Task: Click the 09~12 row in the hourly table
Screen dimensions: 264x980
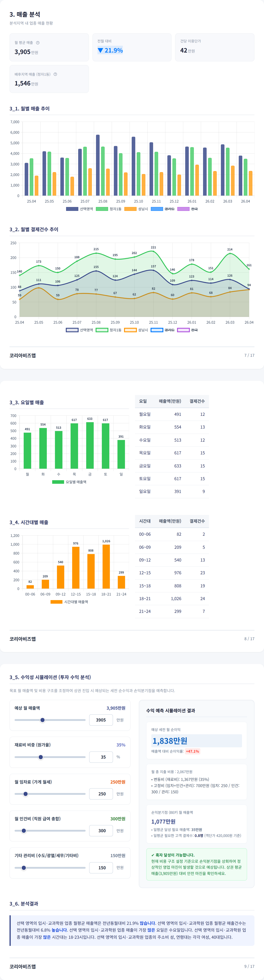Action: pos(172,560)
